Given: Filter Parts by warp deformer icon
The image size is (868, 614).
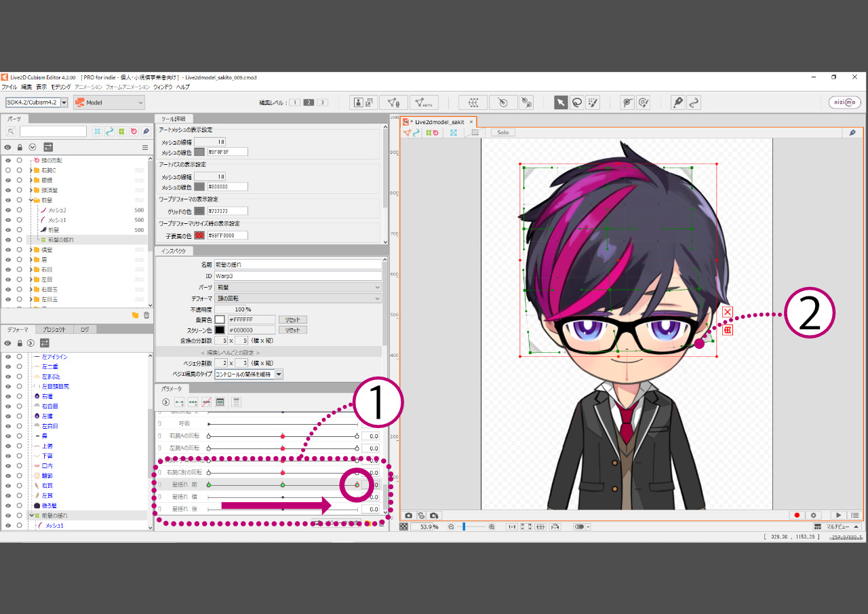Looking at the screenshot, I should pyautogui.click(x=121, y=131).
